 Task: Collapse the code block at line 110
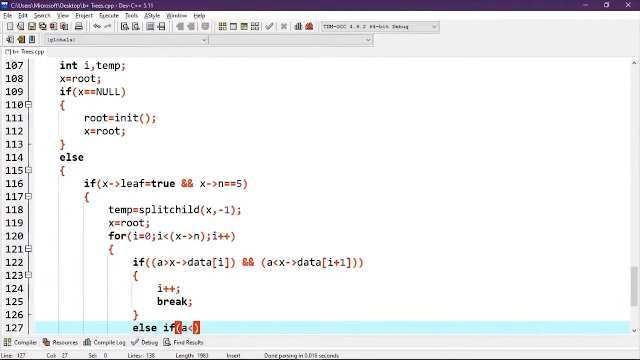[x=28, y=104]
